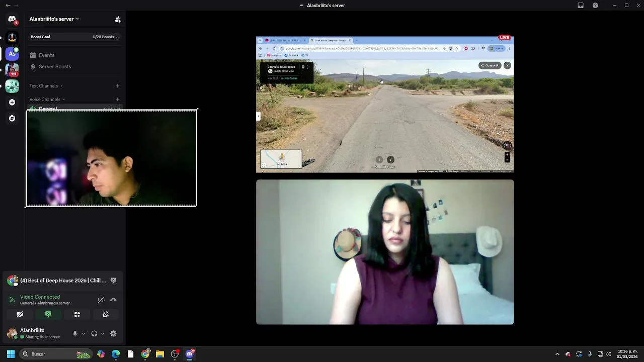
Task: Open the soundboard button
Action: click(106, 314)
